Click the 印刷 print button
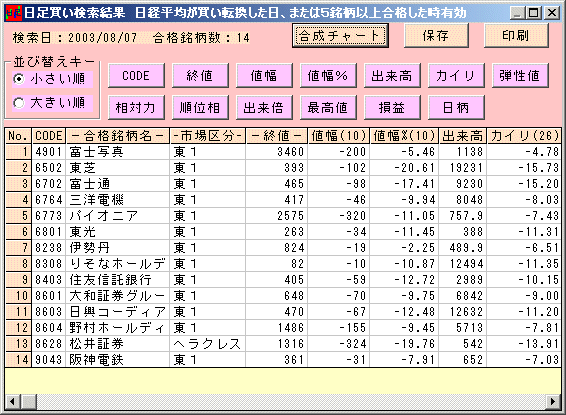566x415 pixels. point(516,36)
